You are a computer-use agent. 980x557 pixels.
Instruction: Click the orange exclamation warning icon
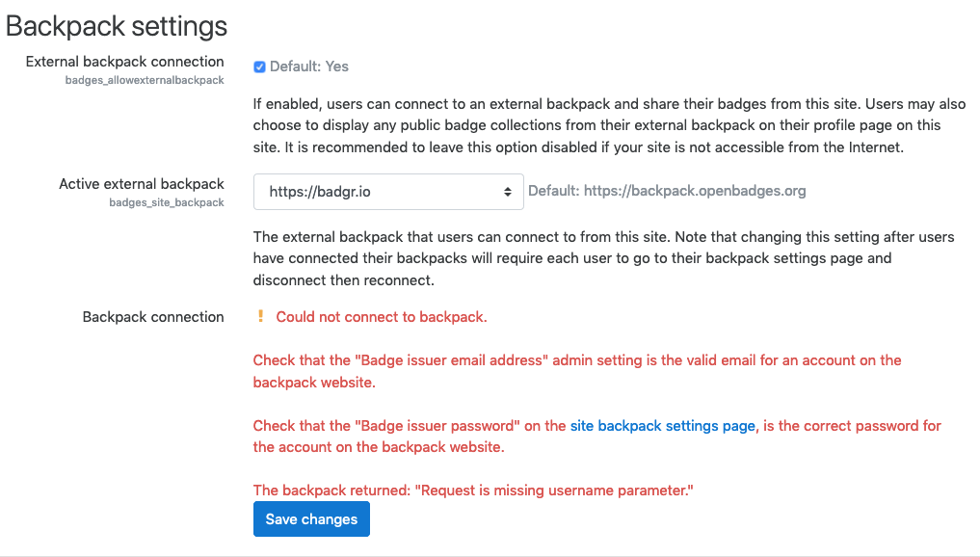point(260,316)
